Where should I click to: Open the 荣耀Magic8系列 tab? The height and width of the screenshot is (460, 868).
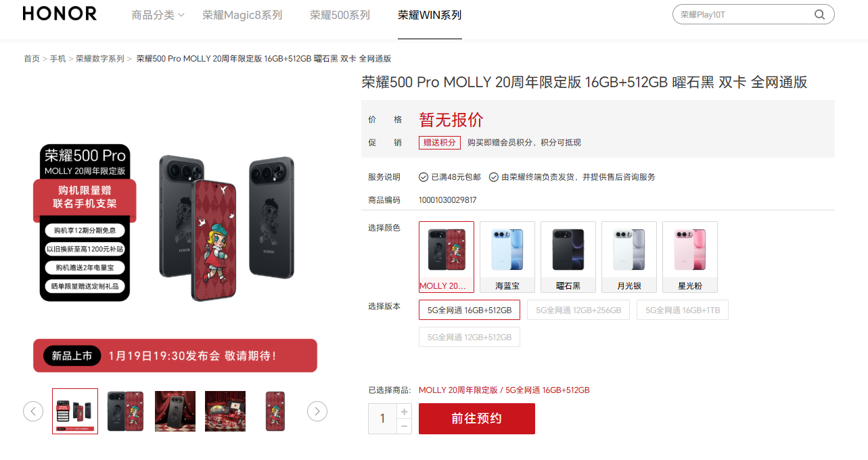[x=242, y=15]
